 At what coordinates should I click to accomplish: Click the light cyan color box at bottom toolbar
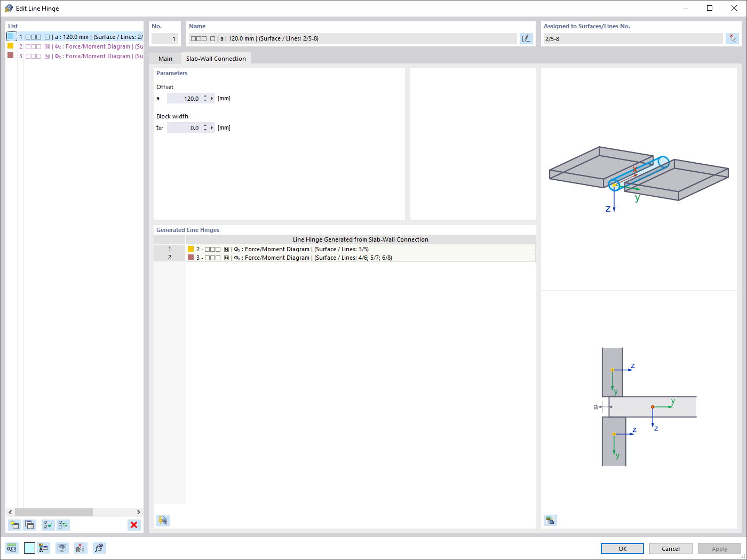29,548
